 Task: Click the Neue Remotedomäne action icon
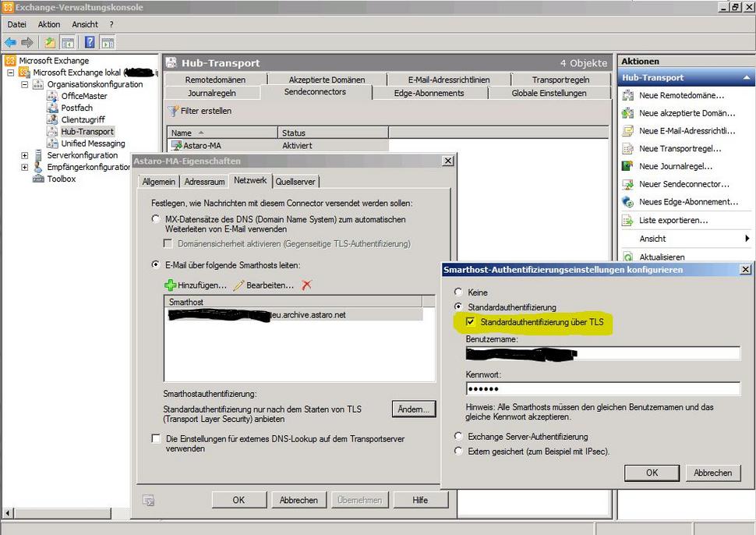pyautogui.click(x=627, y=95)
